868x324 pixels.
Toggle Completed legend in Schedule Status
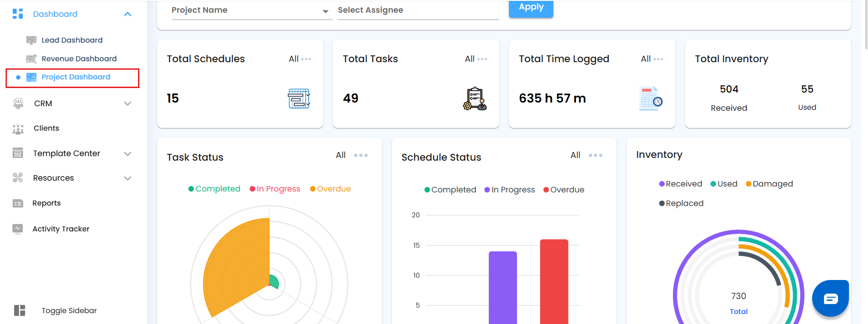(450, 190)
